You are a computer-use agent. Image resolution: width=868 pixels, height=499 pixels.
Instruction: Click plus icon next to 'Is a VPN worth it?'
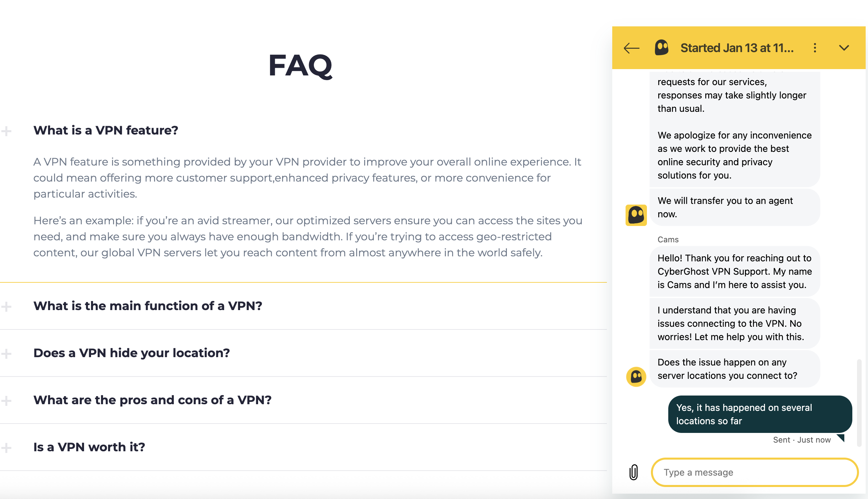[6, 448]
